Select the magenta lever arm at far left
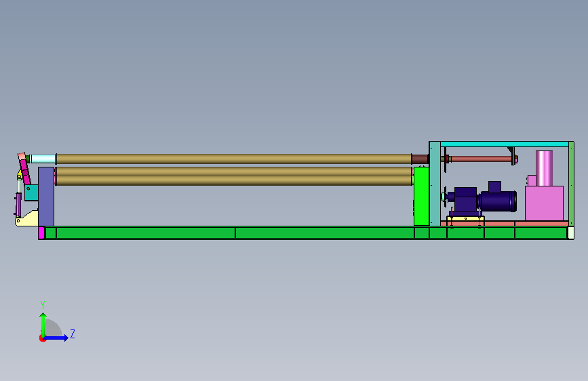Screen dimensions: 588x381 click(24, 172)
